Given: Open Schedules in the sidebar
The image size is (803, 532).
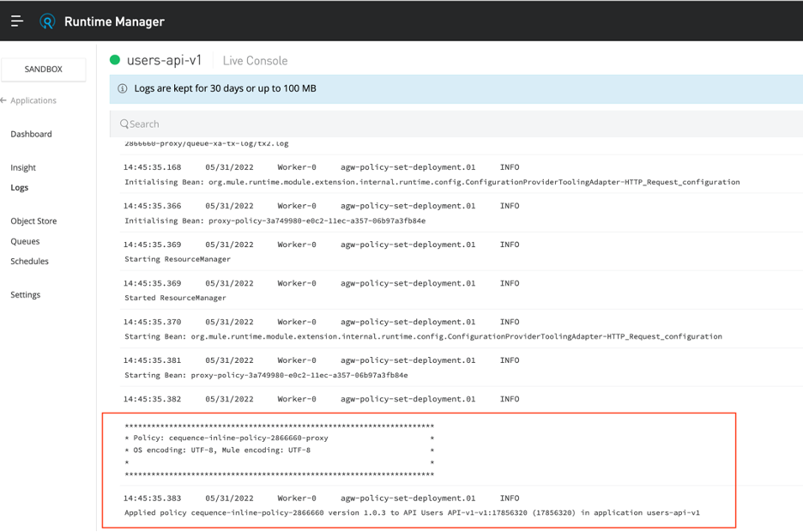Looking at the screenshot, I should click(30, 261).
